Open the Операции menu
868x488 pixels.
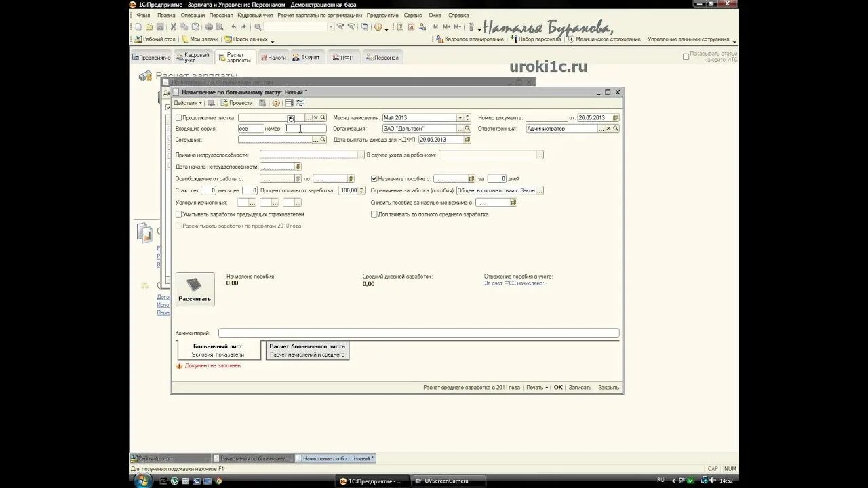click(x=193, y=15)
